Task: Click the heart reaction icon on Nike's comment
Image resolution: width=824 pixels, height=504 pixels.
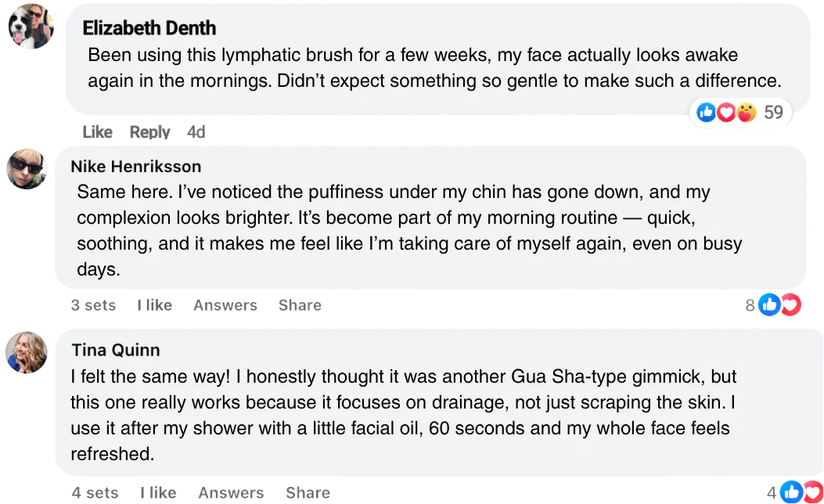Action: pos(791,304)
